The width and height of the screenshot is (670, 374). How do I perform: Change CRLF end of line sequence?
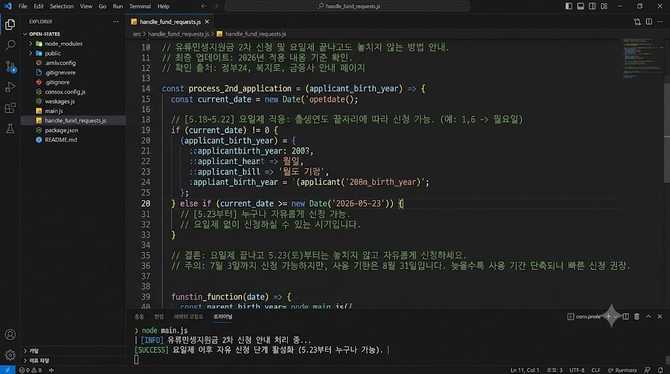(596, 370)
